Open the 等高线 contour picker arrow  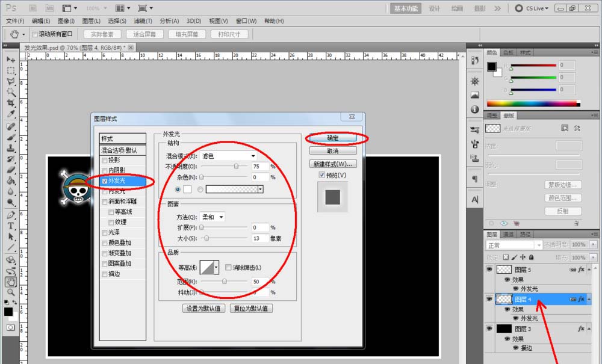pos(217,267)
